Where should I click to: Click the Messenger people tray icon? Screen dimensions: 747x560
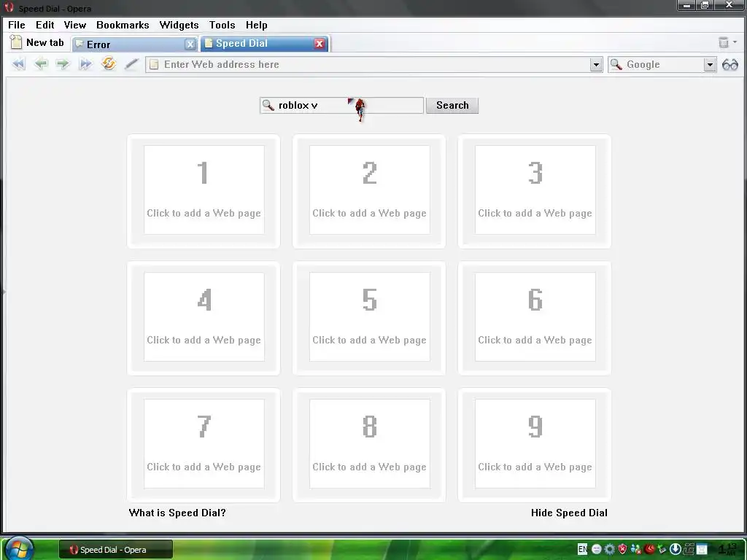click(635, 549)
